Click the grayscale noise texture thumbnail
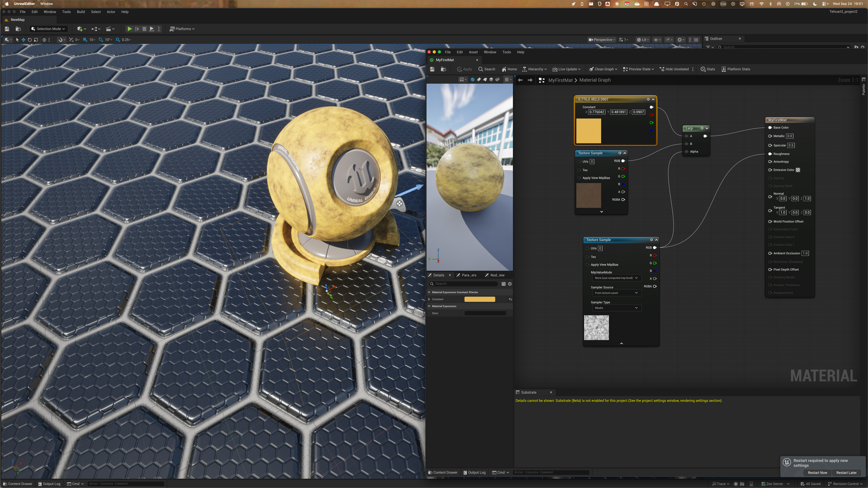The image size is (868, 488). [x=596, y=328]
